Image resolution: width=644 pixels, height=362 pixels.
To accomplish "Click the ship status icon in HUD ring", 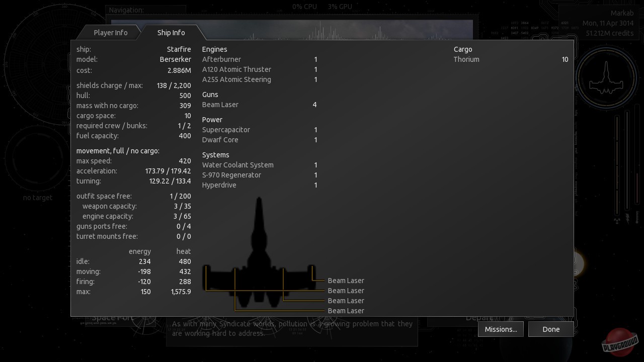I will 606,78.
